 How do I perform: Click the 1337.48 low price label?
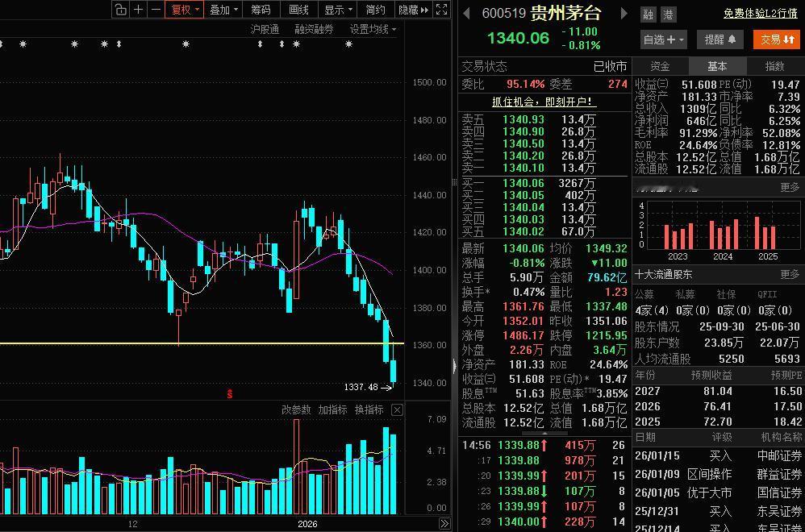pos(361,388)
